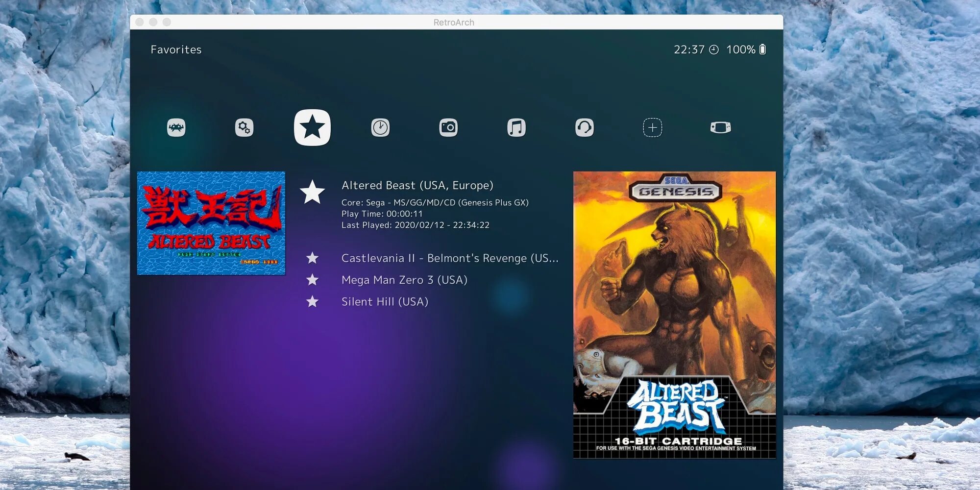The image size is (980, 490).
Task: Click the Core: Sega Genesis Plus GX line
Action: (x=435, y=202)
